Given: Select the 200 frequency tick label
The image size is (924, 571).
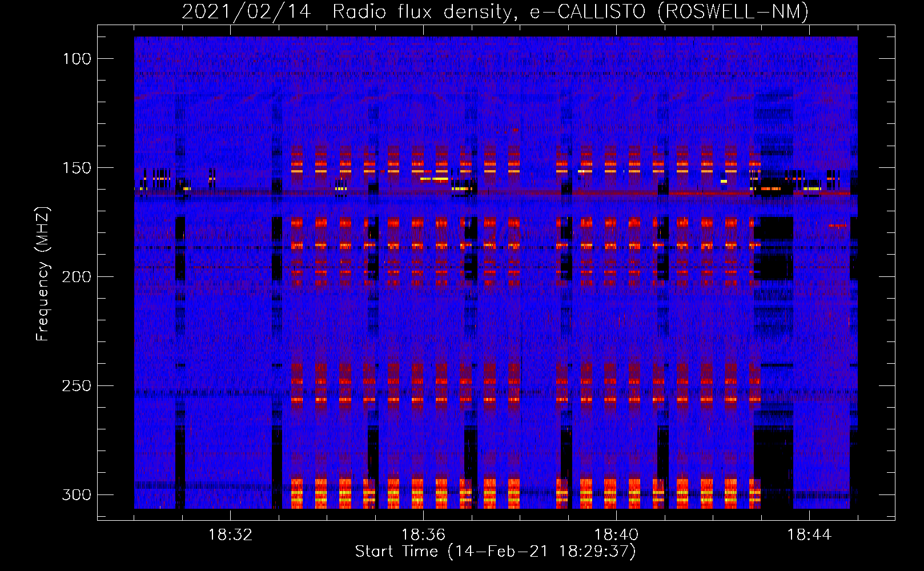Looking at the screenshot, I should [77, 277].
